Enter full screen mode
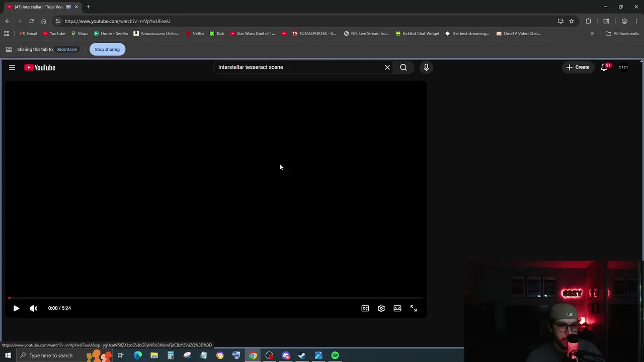The image size is (644, 362). [x=414, y=308]
